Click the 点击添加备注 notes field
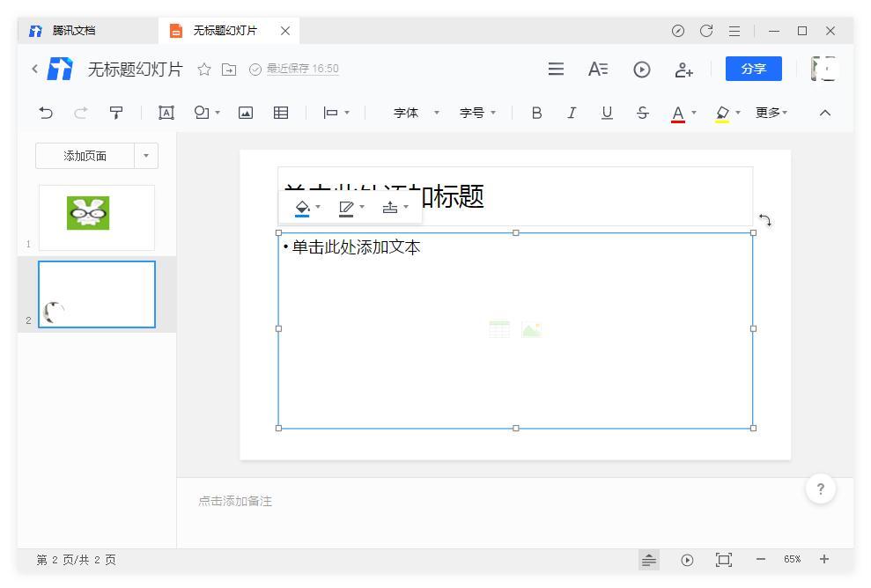871x588 pixels. (235, 501)
